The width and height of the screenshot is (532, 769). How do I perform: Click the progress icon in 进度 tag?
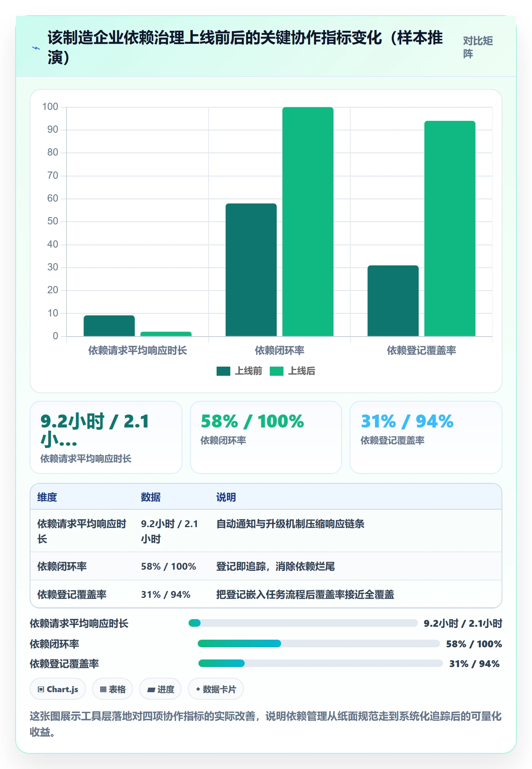coord(151,690)
